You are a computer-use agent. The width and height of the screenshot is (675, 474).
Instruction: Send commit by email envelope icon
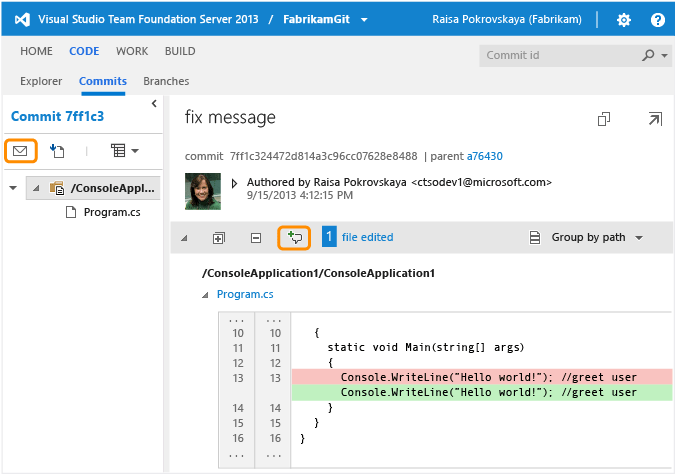click(20, 151)
